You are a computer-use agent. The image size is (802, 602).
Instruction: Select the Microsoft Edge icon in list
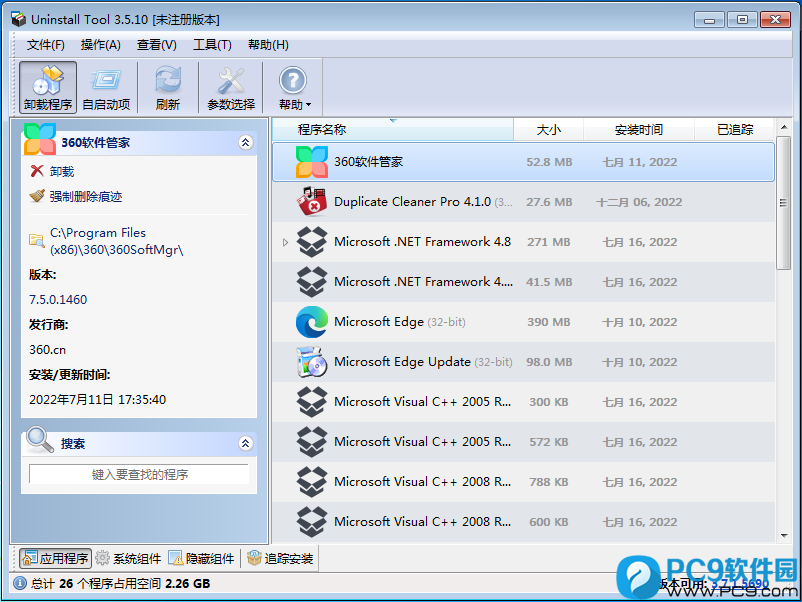[311, 322]
